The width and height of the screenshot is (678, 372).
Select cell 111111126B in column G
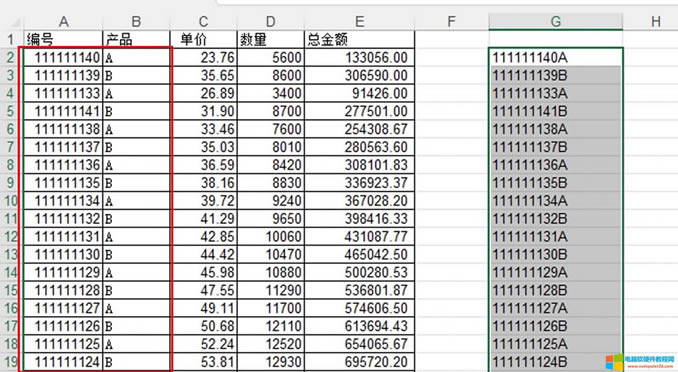tap(556, 326)
